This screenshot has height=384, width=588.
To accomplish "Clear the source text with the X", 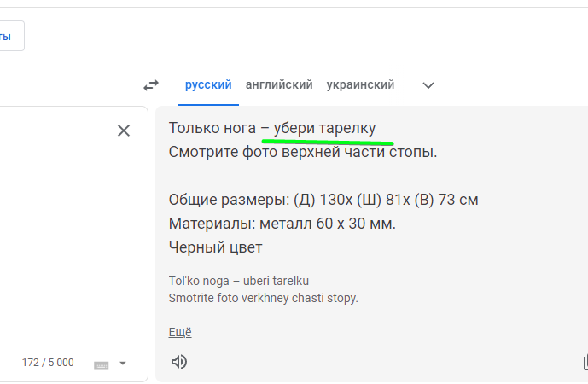I will click(x=124, y=131).
